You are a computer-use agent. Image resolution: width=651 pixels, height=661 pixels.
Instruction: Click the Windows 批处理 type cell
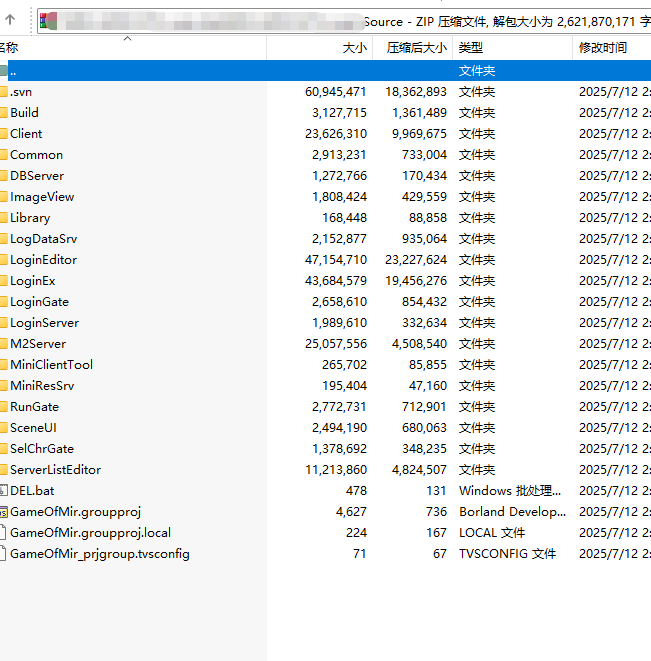point(510,491)
